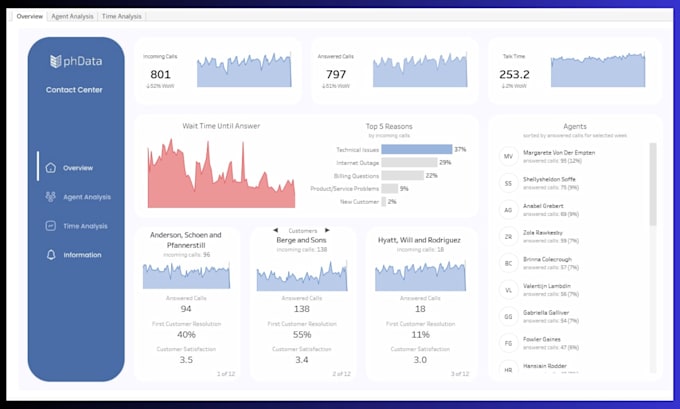Click the ZR agent avatar
This screenshot has width=680, height=409.
[x=508, y=237]
